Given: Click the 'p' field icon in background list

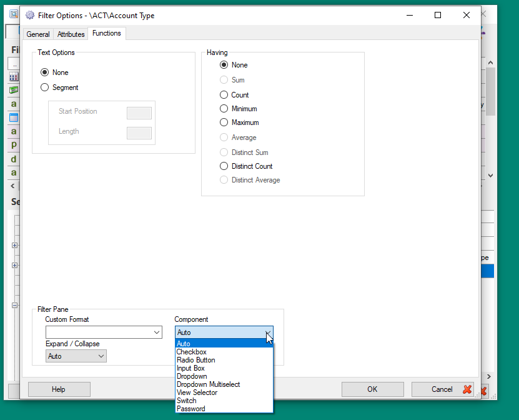Looking at the screenshot, I should 14,145.
